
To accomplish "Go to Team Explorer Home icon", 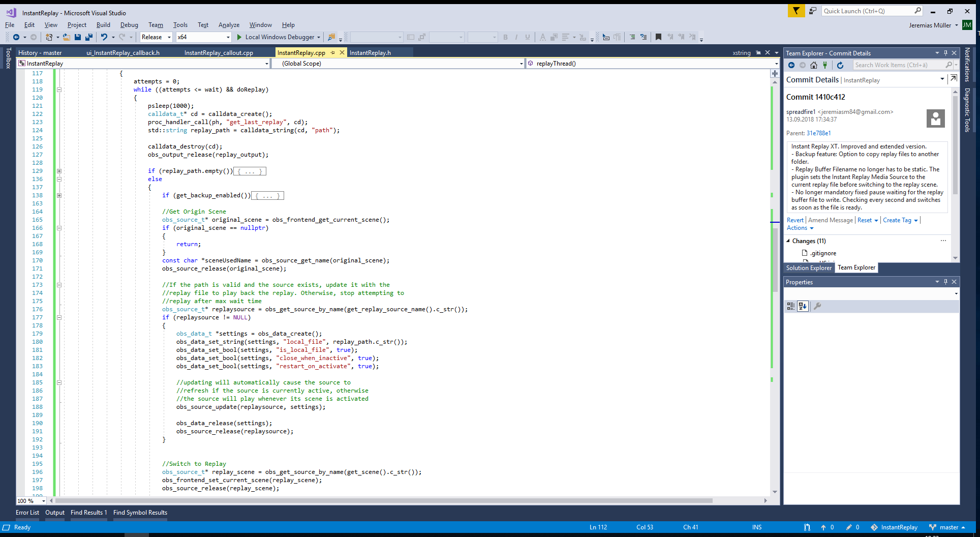I will click(814, 65).
